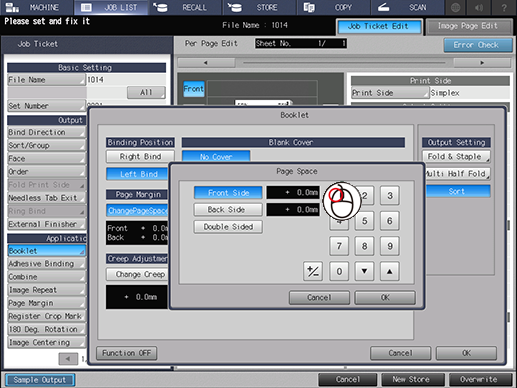Select the Double Sided option
517x388 pixels.
click(x=228, y=227)
